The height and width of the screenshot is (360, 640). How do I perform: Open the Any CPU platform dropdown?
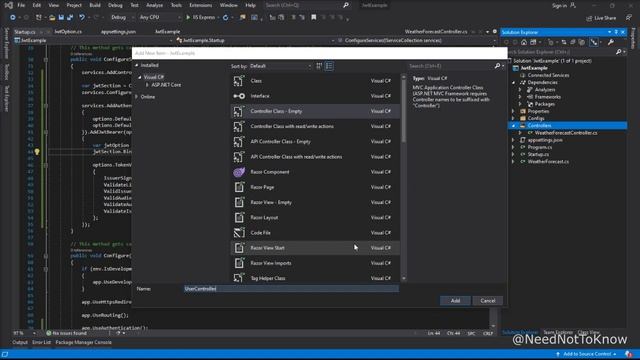(x=160, y=18)
